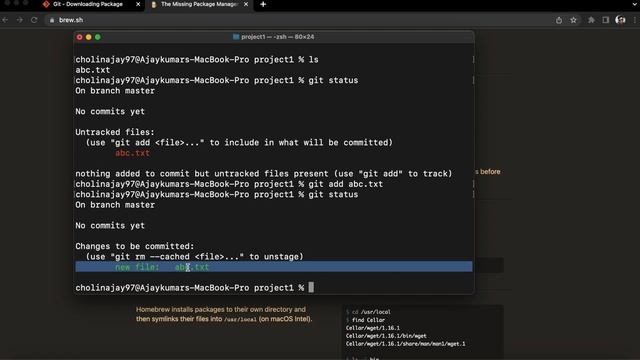The height and width of the screenshot is (360, 640).
Task: Open a new browser tab
Action: 263,4
